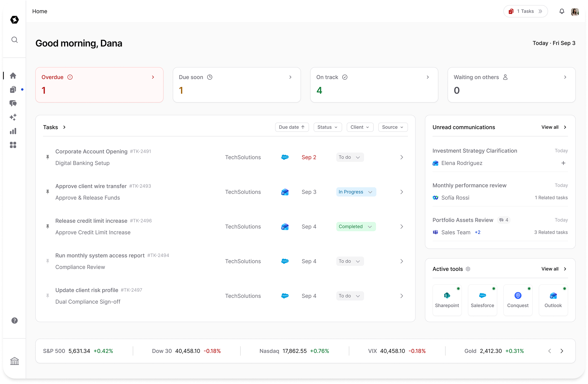Click the Outlook icon on Release credit limit increase row
588x384 pixels.
point(285,226)
